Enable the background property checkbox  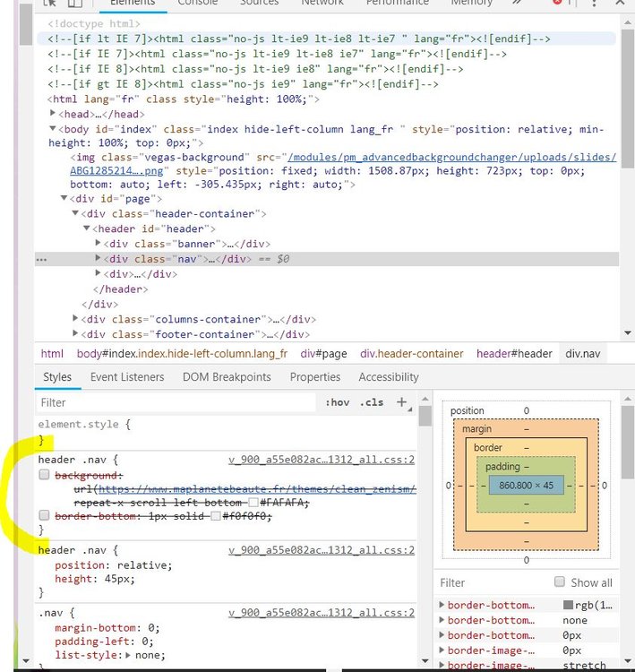click(x=44, y=474)
